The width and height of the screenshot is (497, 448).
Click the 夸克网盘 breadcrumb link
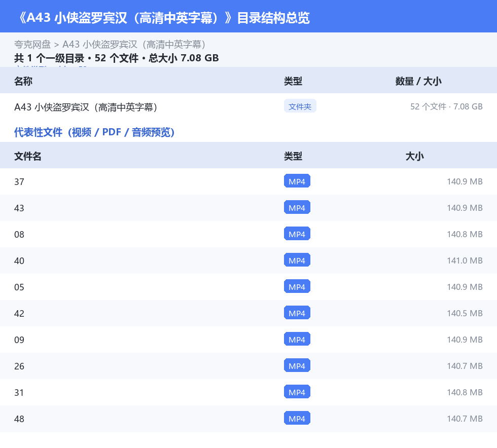coord(32,45)
